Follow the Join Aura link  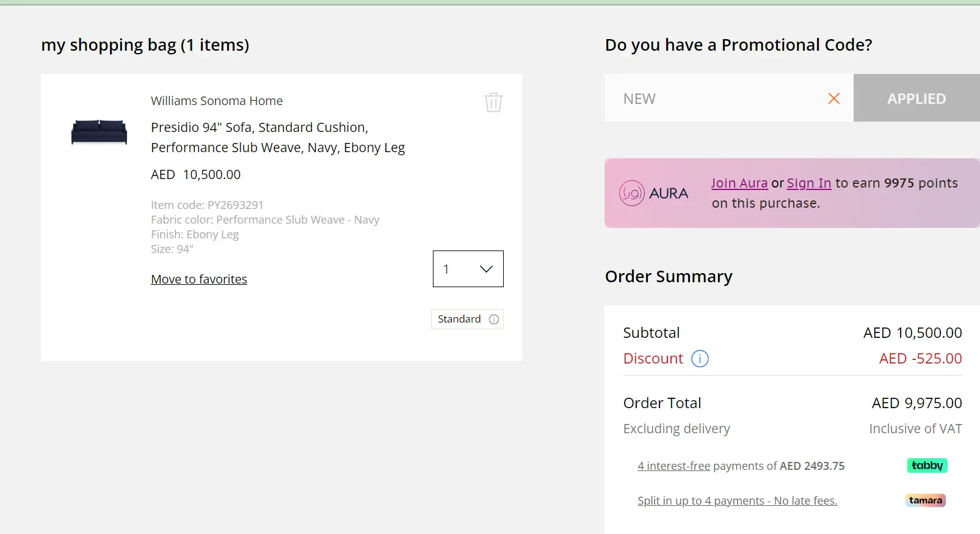click(739, 183)
